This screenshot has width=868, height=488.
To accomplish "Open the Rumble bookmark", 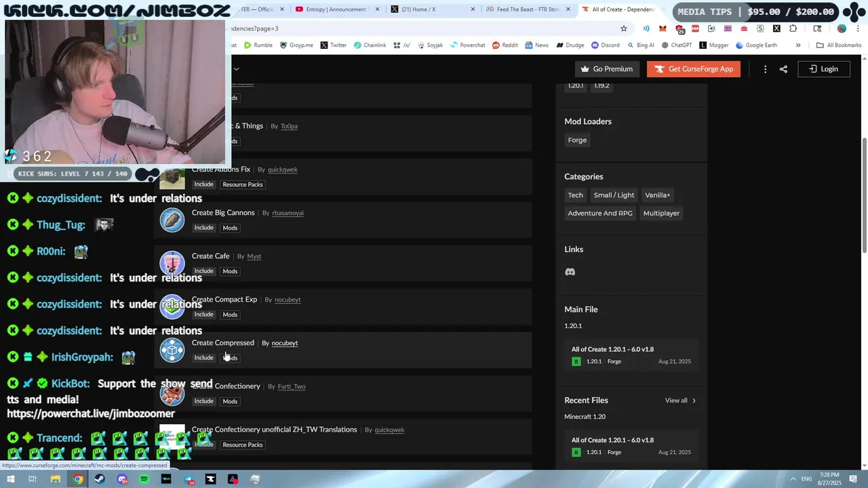I will (x=258, y=45).
